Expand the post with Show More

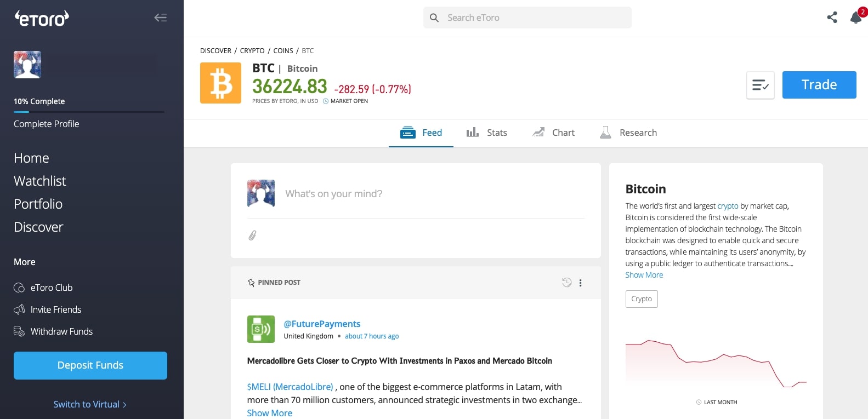(269, 413)
